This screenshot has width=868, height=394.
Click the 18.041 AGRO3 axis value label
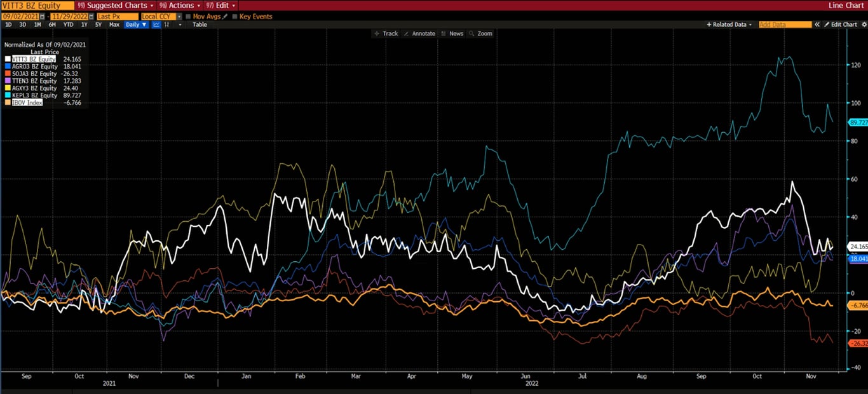coord(858,259)
